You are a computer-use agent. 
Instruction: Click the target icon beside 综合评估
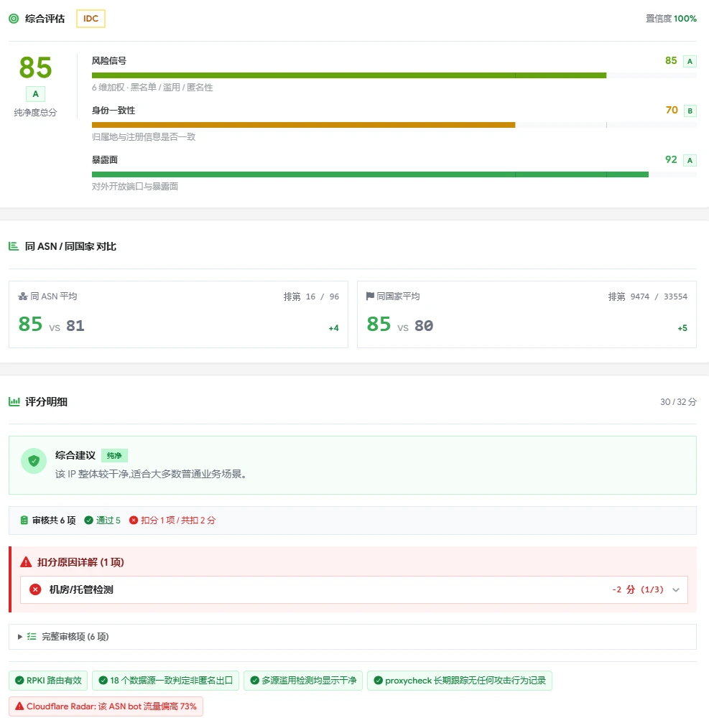click(14, 19)
